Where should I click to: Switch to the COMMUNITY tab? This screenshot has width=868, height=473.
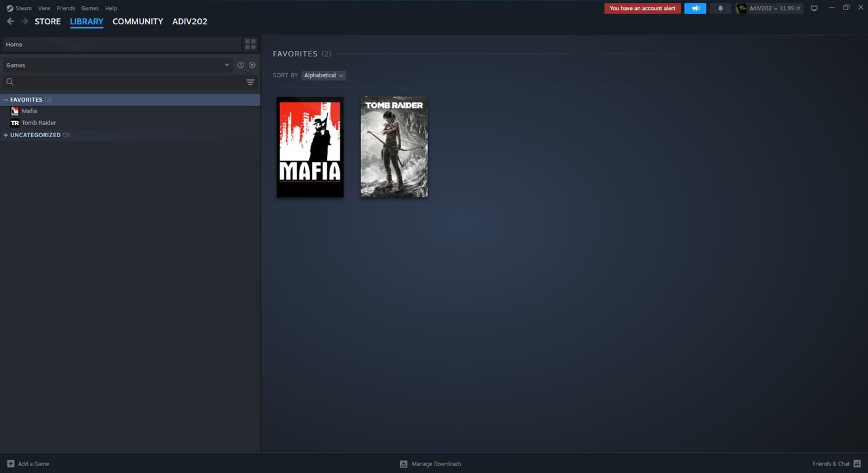[138, 22]
